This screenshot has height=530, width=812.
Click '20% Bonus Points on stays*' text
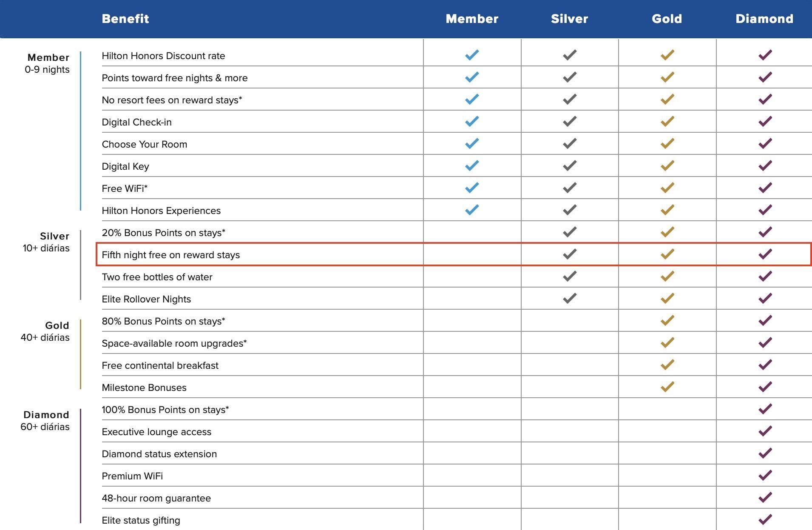point(164,233)
